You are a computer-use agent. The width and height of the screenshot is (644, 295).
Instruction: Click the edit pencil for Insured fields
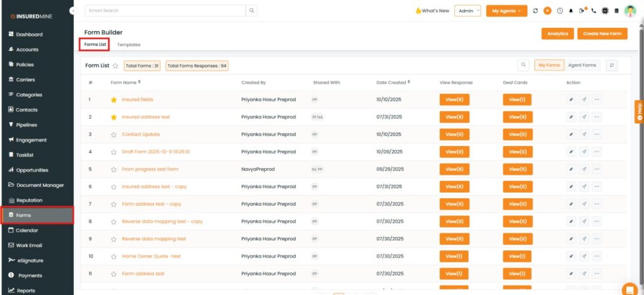pyautogui.click(x=571, y=99)
